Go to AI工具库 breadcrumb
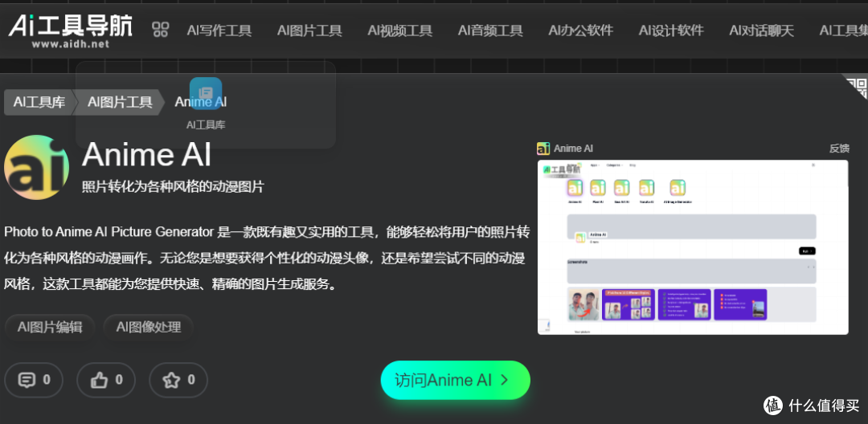 click(40, 102)
